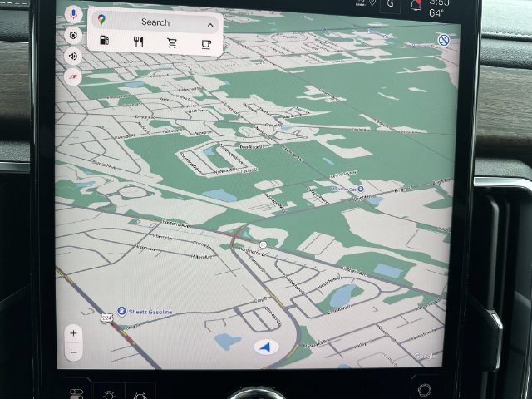
Task: Select the blue marker near Bright Rd
Action: pos(361,189)
